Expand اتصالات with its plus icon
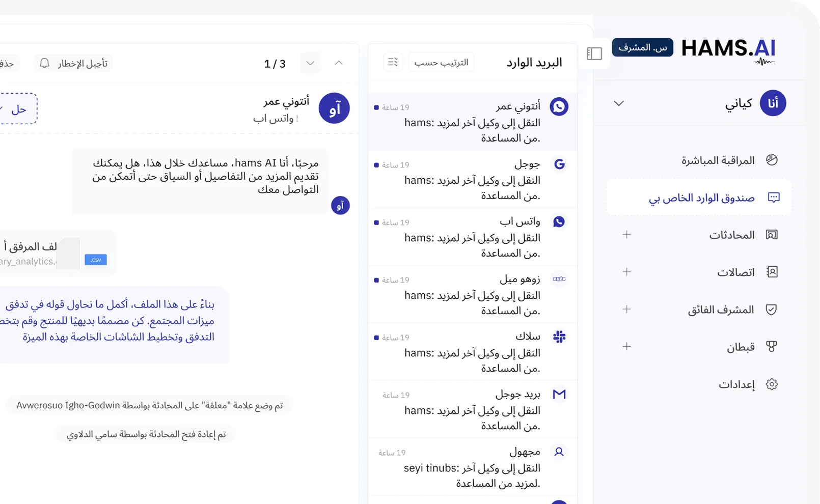The image size is (820, 504). (626, 272)
